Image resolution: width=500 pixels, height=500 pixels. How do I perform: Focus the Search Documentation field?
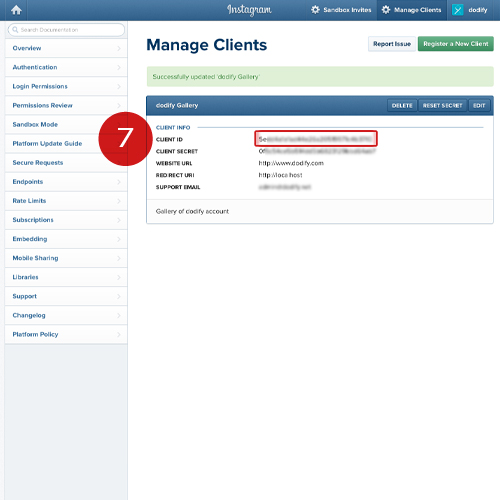pos(66,30)
